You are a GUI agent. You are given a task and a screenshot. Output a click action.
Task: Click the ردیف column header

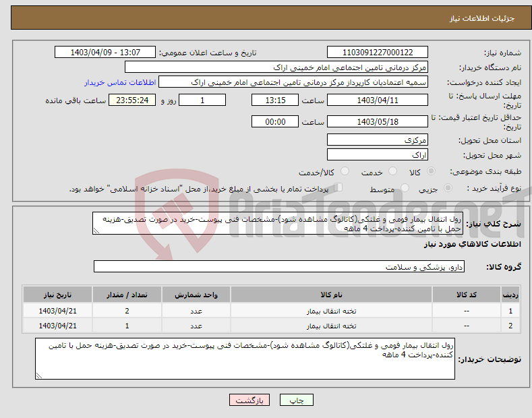(510, 295)
